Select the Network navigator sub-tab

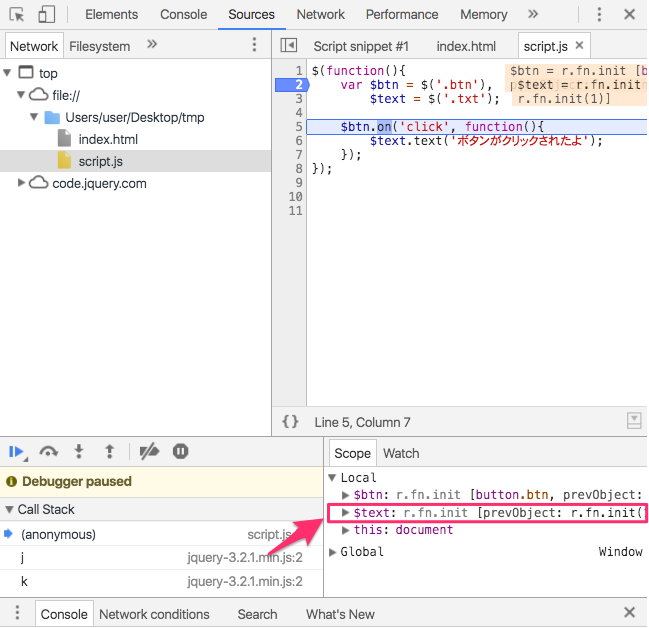tap(34, 46)
